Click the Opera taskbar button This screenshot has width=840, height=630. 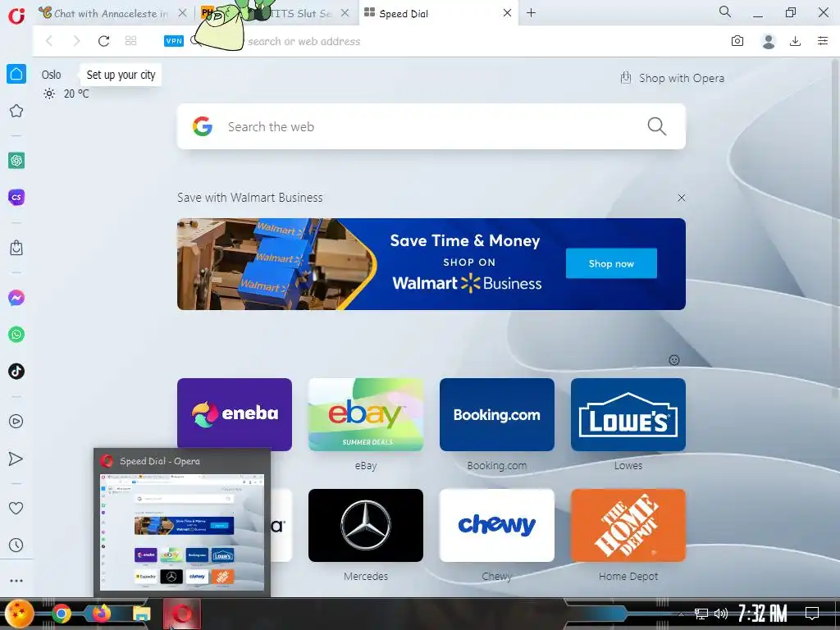(182, 614)
